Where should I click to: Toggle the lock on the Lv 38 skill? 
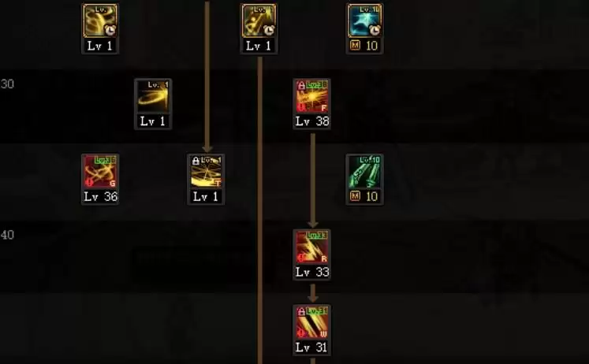click(x=301, y=86)
